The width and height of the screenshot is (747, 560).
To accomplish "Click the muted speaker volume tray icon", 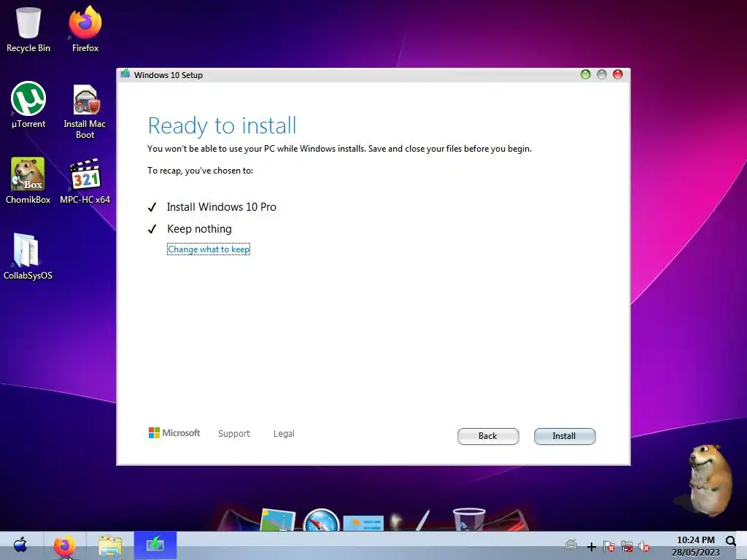I will click(643, 546).
